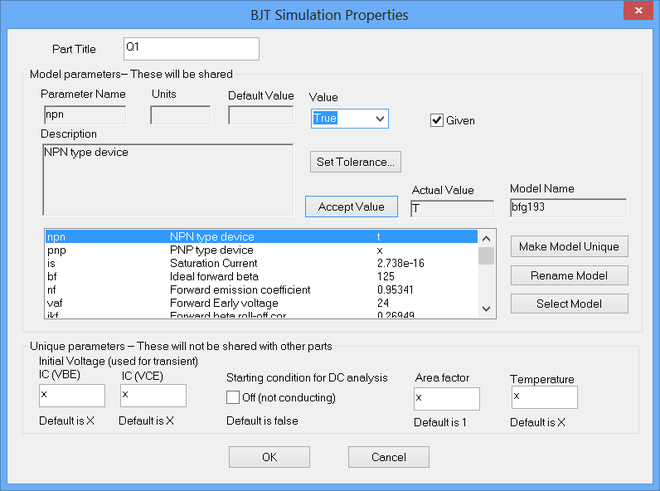Click Make Model Unique button
The height and width of the screenshot is (491, 660).
[x=569, y=246]
